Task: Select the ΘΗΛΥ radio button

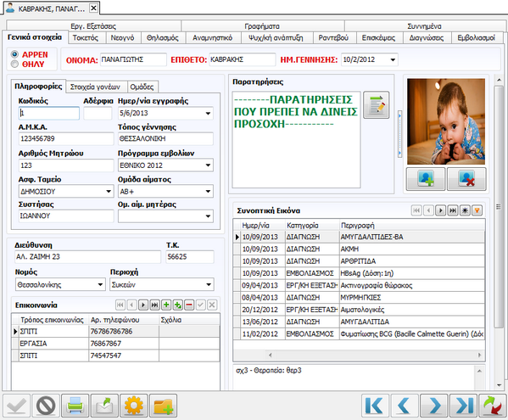Action: click(14, 64)
